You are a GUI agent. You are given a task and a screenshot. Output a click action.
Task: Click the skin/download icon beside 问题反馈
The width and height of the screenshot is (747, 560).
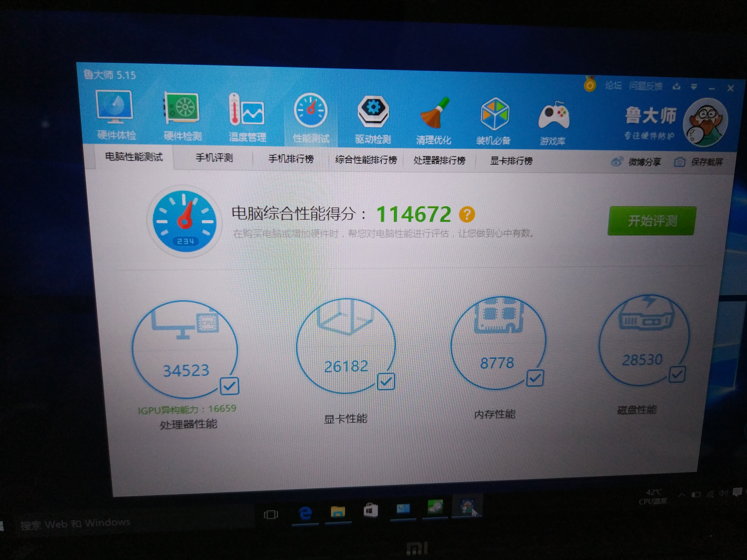[x=676, y=86]
